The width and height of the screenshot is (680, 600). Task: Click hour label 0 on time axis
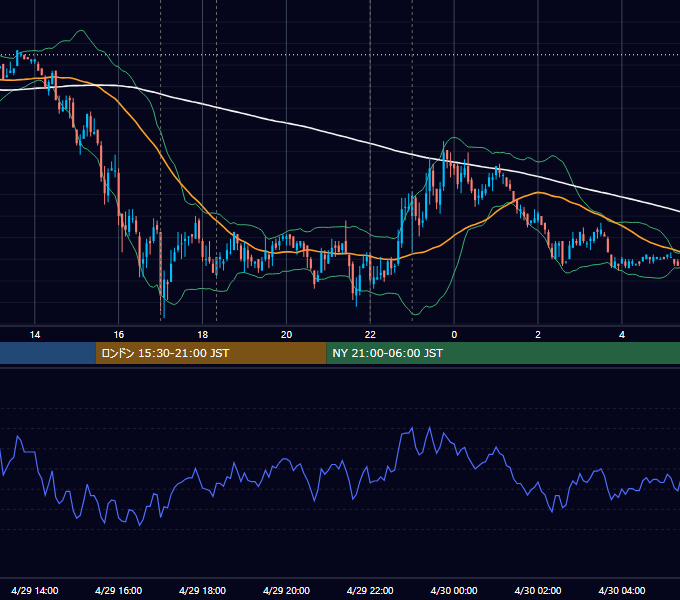454,335
